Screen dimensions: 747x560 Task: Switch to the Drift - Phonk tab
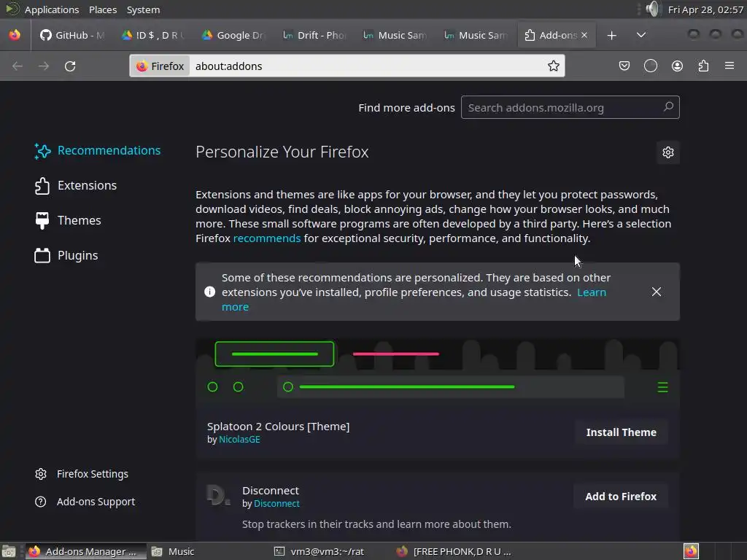[x=314, y=35]
